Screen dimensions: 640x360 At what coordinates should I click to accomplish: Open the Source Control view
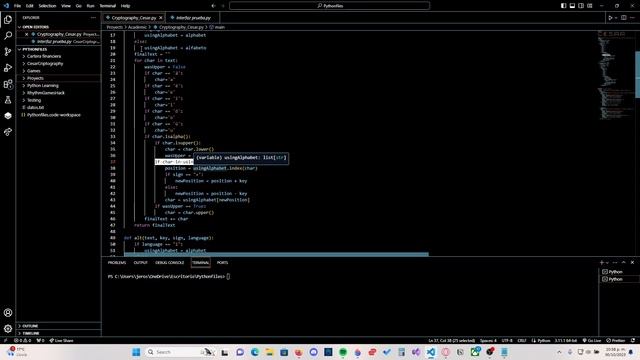[x=8, y=51]
